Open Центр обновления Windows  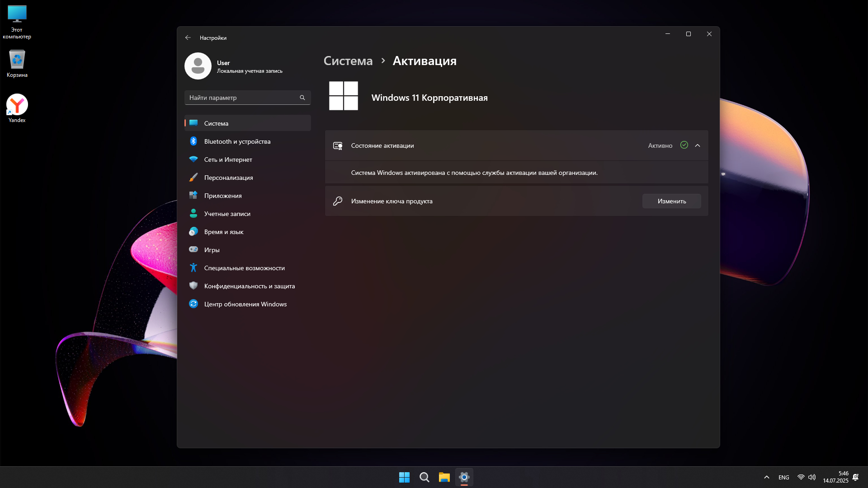[x=245, y=304]
